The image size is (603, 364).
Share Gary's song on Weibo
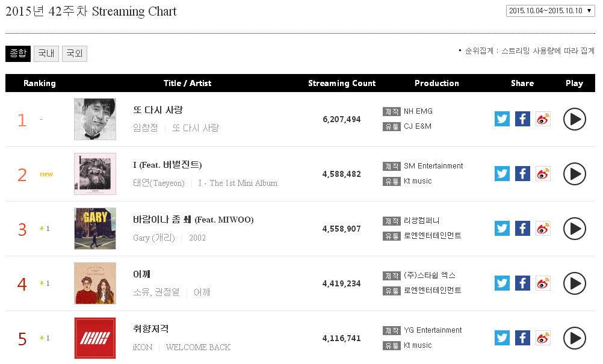(x=543, y=229)
